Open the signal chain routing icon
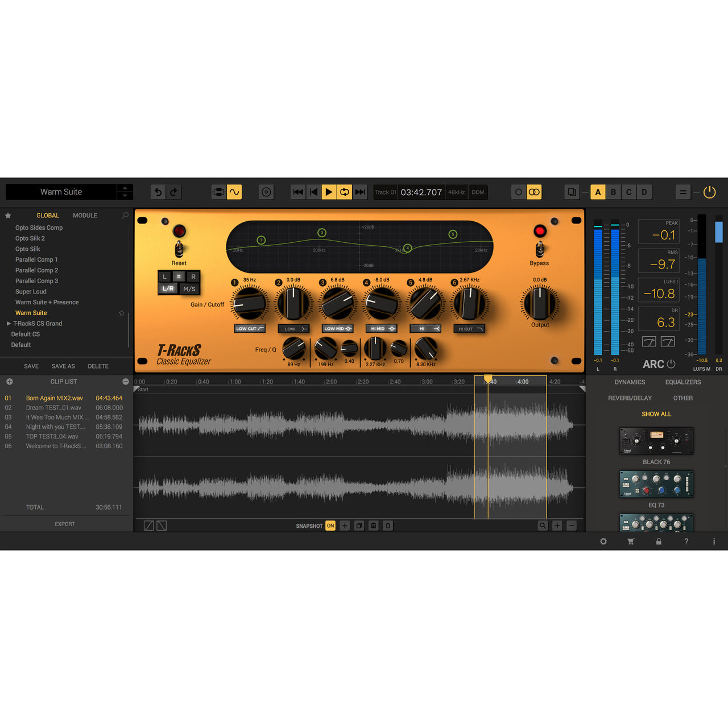Viewport: 728px width, 728px height. [218, 192]
